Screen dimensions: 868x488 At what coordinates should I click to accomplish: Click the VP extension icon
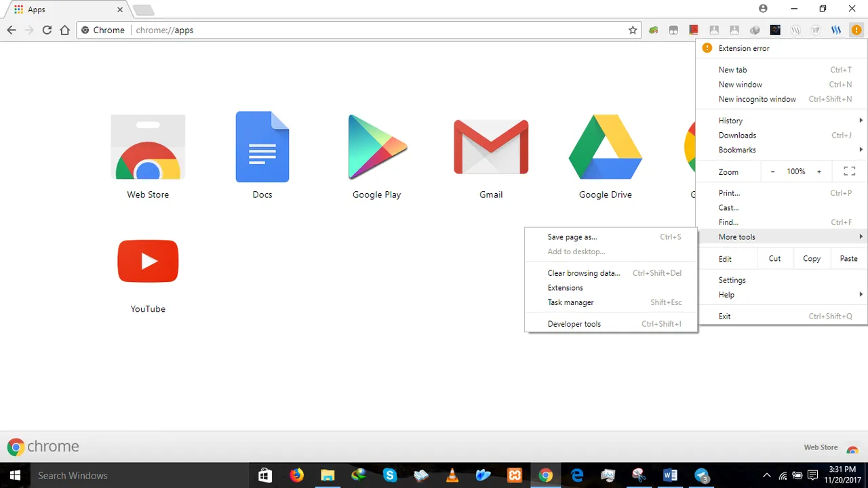[x=816, y=30]
